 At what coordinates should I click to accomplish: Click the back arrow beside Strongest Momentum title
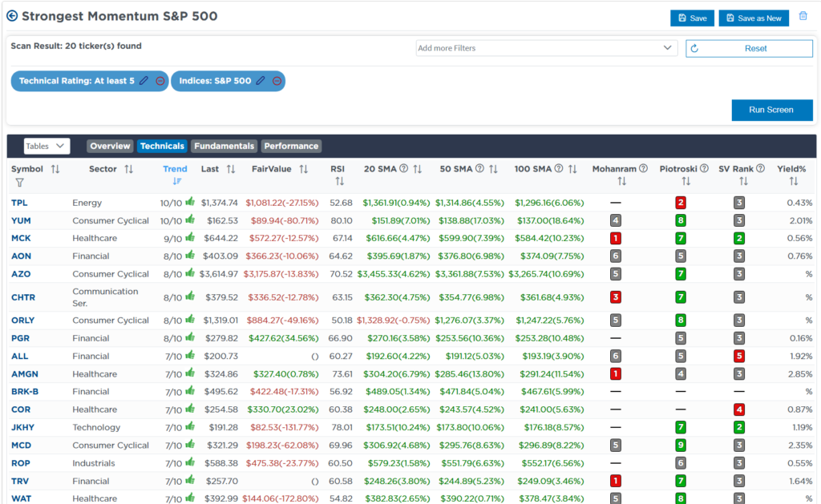point(12,16)
